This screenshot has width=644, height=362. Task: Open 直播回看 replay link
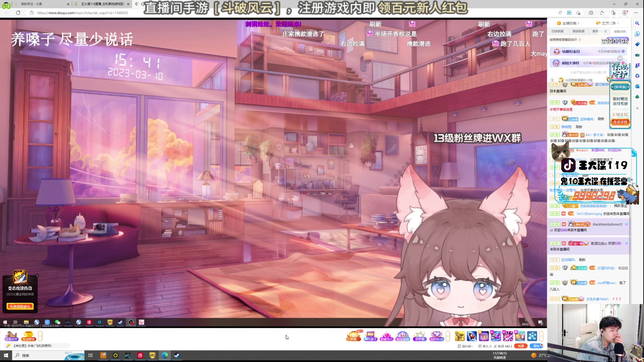click(607, 23)
